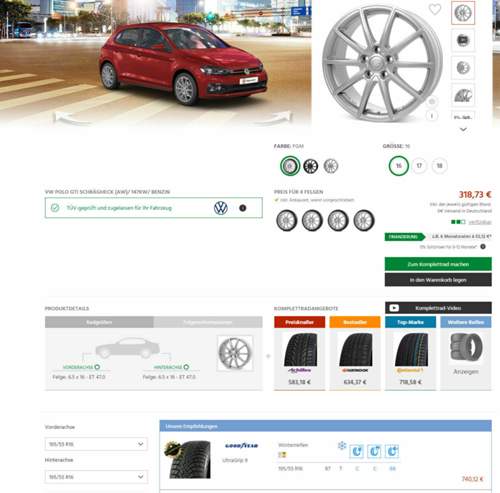500x493 pixels.
Task: Open the Vorderachse tire size dropdown
Action: click(96, 444)
